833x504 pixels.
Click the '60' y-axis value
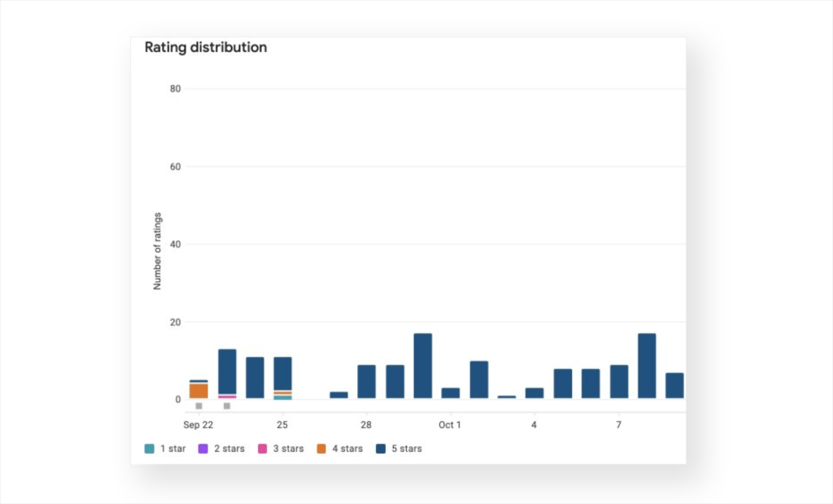tap(176, 167)
